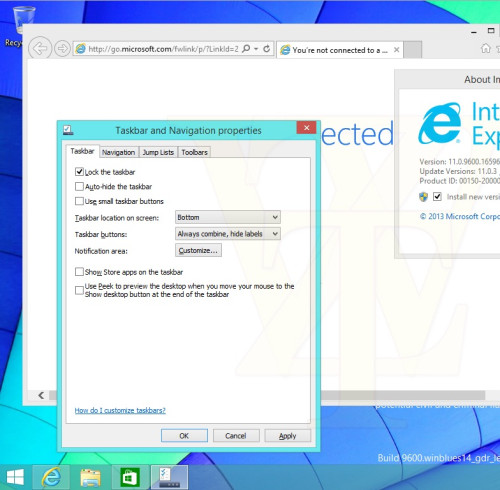Open File Explorer from the taskbar
Viewport: 500px width, 490px height.
[x=90, y=477]
